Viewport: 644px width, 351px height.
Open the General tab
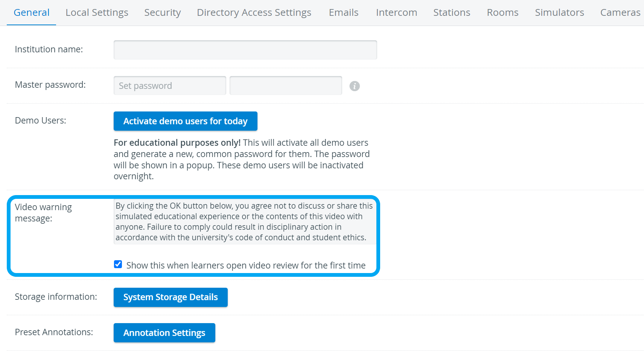pyautogui.click(x=32, y=12)
